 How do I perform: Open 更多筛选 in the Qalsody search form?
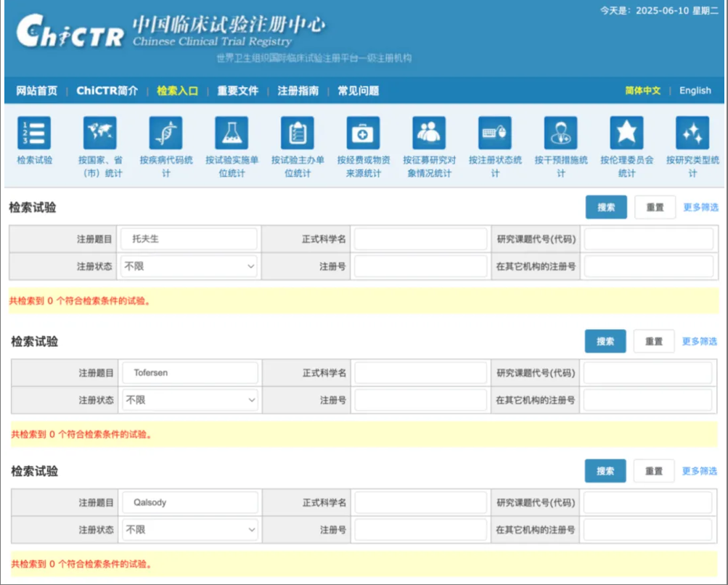click(x=699, y=471)
